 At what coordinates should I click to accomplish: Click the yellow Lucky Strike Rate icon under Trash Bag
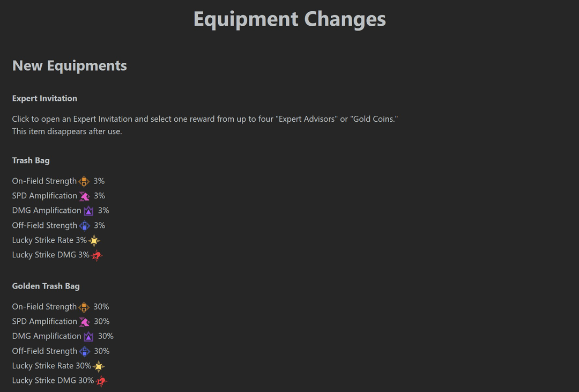coord(94,241)
